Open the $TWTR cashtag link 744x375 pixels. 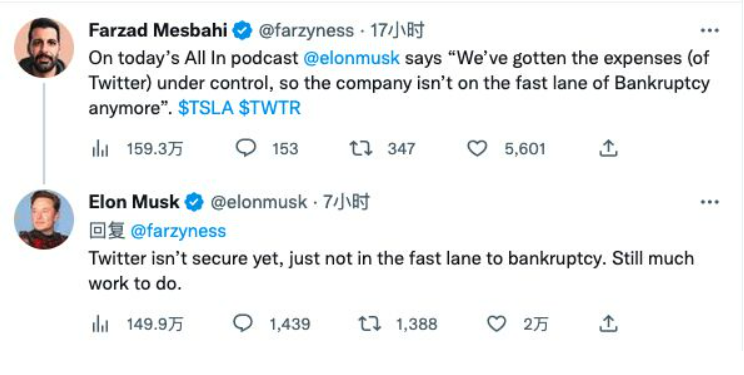point(270,108)
